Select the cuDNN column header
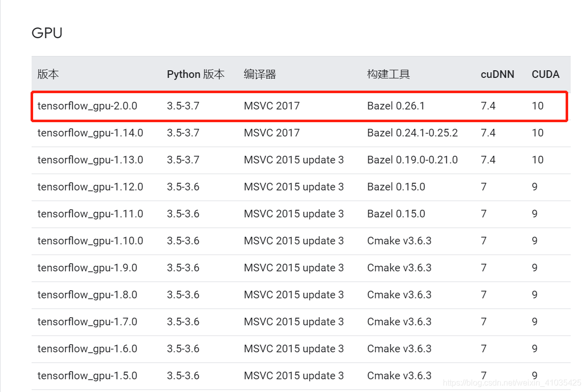Screen dimensions: 586x392 click(497, 74)
